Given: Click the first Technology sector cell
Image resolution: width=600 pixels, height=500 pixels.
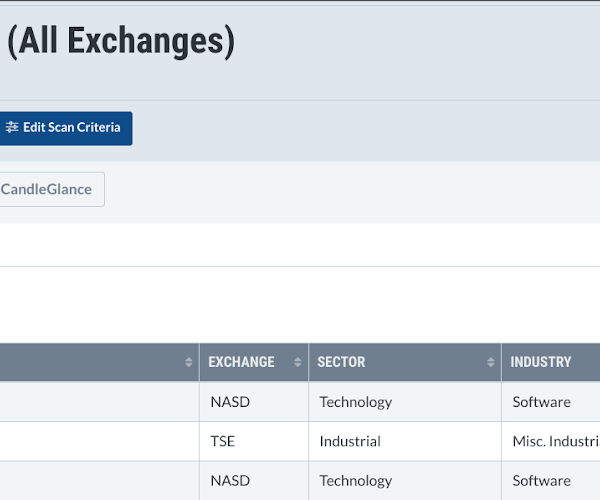Looking at the screenshot, I should tap(405, 402).
